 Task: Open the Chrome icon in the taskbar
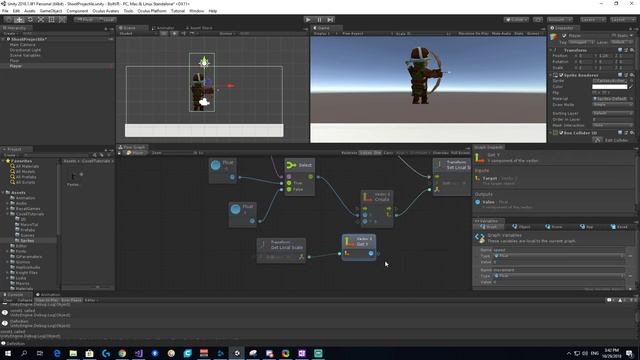click(x=122, y=353)
